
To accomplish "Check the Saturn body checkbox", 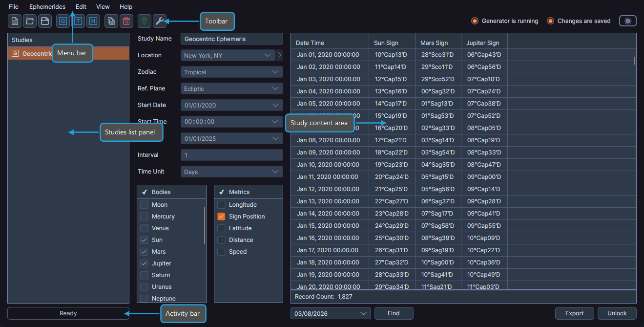I will (145, 275).
